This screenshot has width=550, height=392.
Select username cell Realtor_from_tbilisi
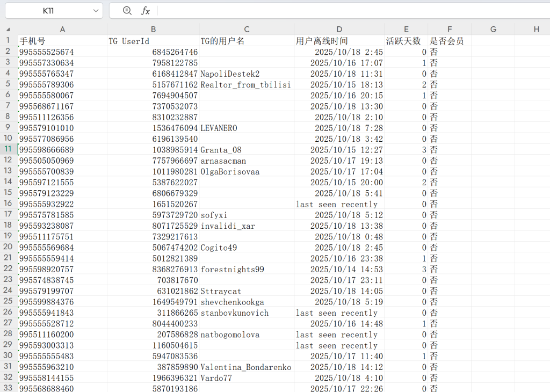tap(247, 84)
